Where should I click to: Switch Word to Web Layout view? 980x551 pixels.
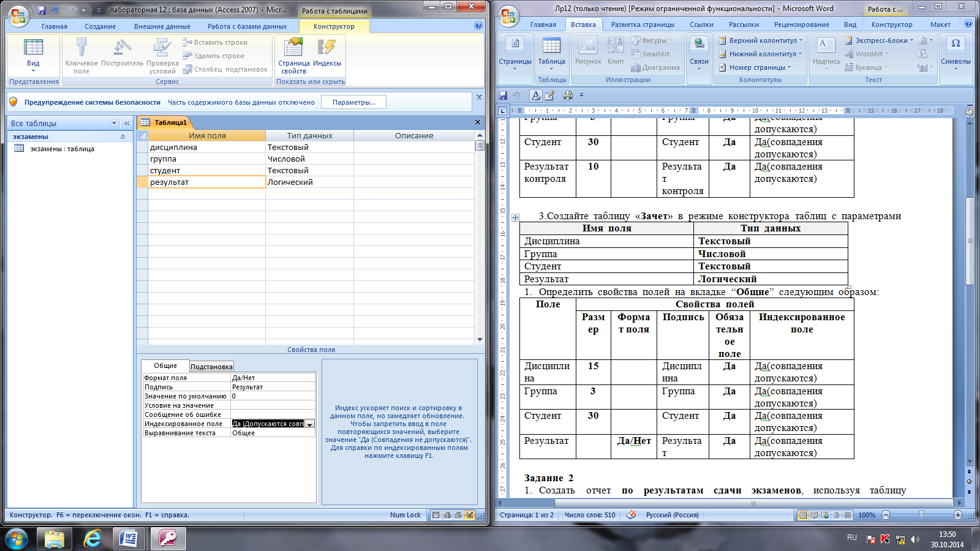[825, 515]
